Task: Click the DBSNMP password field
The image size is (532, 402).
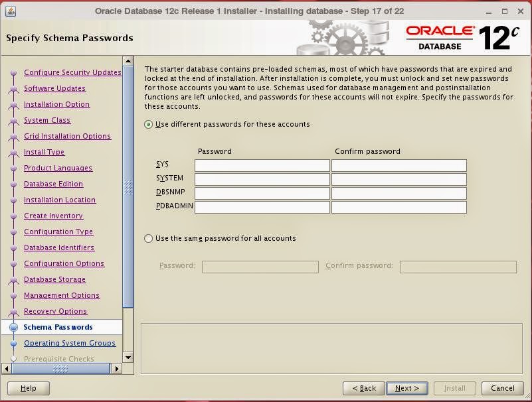Action: coord(262,193)
